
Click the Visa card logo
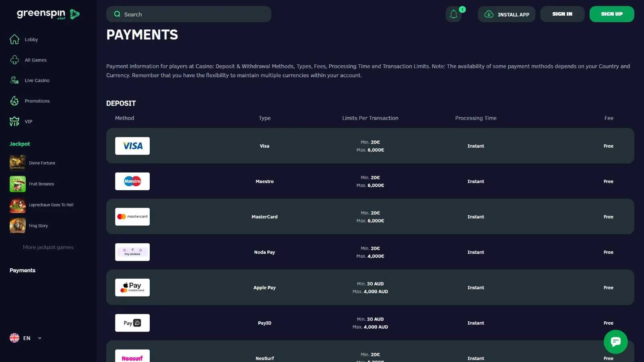[132, 146]
